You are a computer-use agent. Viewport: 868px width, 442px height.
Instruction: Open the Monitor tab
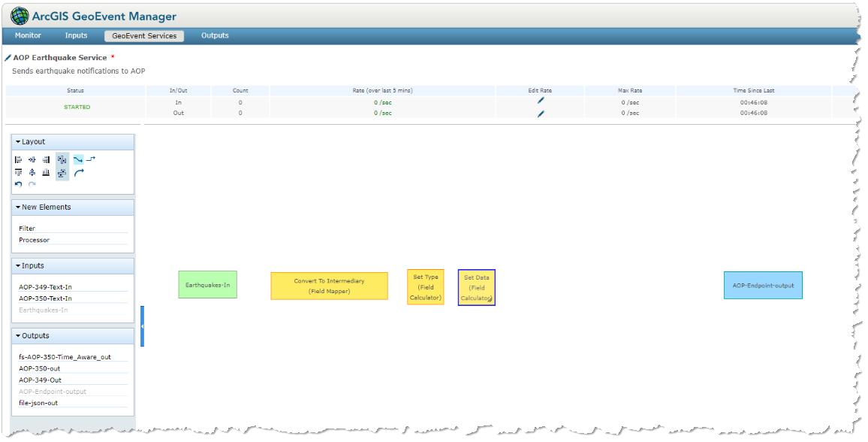click(x=29, y=35)
